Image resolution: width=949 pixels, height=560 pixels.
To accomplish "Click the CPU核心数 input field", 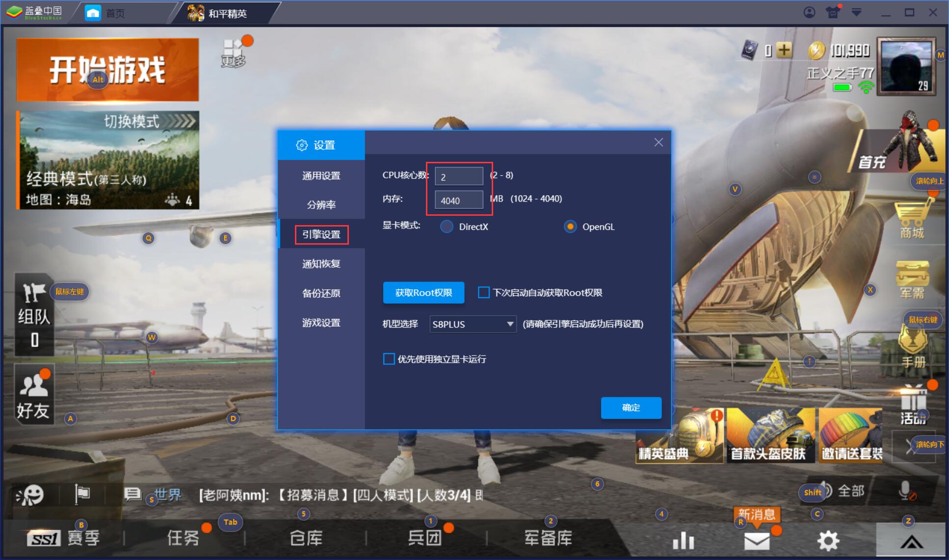I will tap(459, 177).
